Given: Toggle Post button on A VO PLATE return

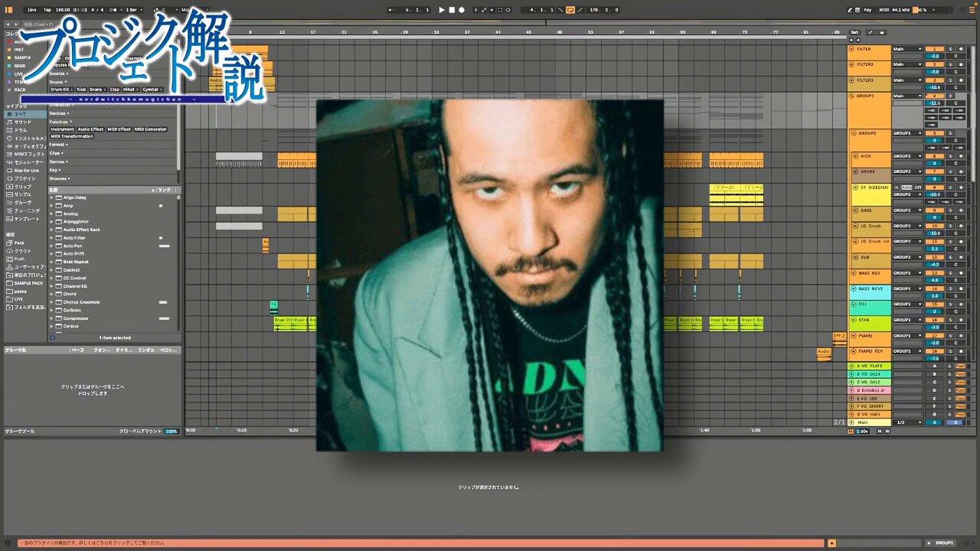Looking at the screenshot, I should pos(960,367).
